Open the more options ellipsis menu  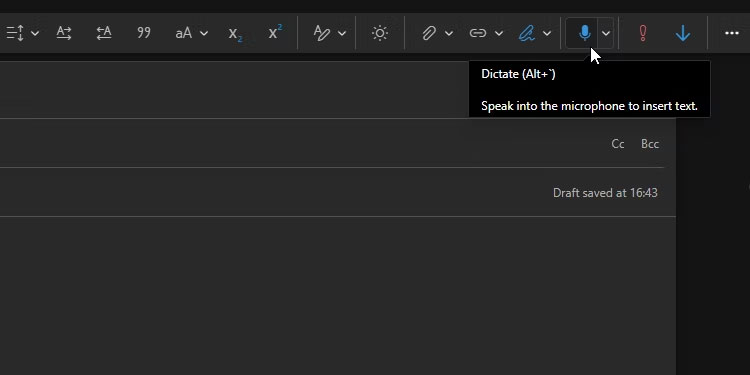coord(732,33)
